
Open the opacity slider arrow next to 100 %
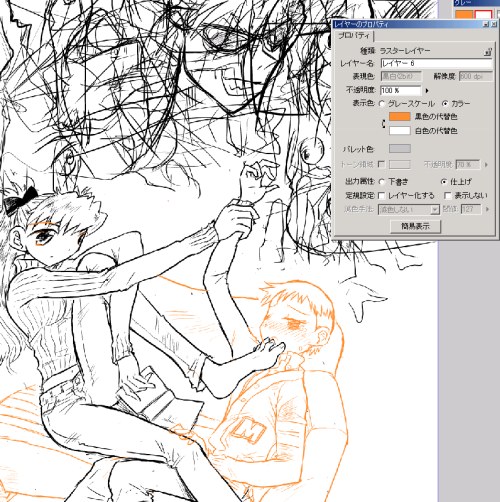[x=427, y=90]
